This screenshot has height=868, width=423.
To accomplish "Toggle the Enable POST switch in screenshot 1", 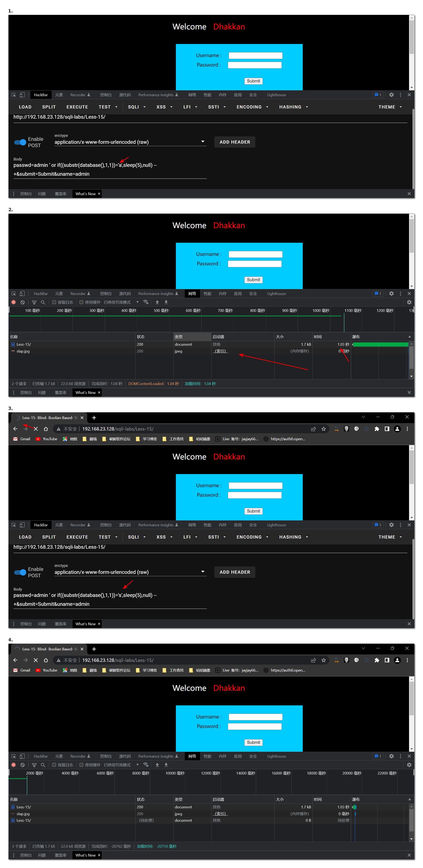I will 20,142.
